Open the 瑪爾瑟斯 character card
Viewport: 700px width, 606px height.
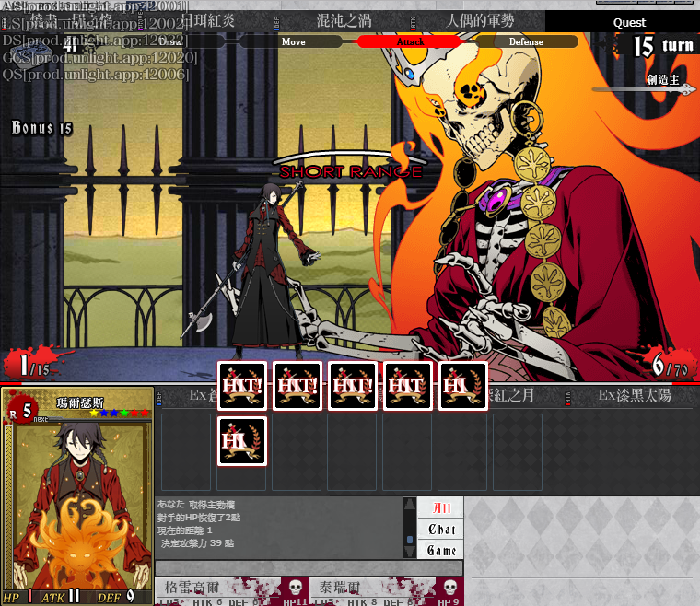pyautogui.click(x=77, y=495)
